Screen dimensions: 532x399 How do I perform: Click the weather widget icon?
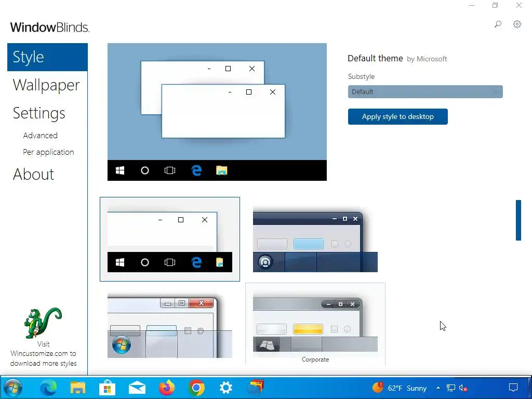click(378, 387)
